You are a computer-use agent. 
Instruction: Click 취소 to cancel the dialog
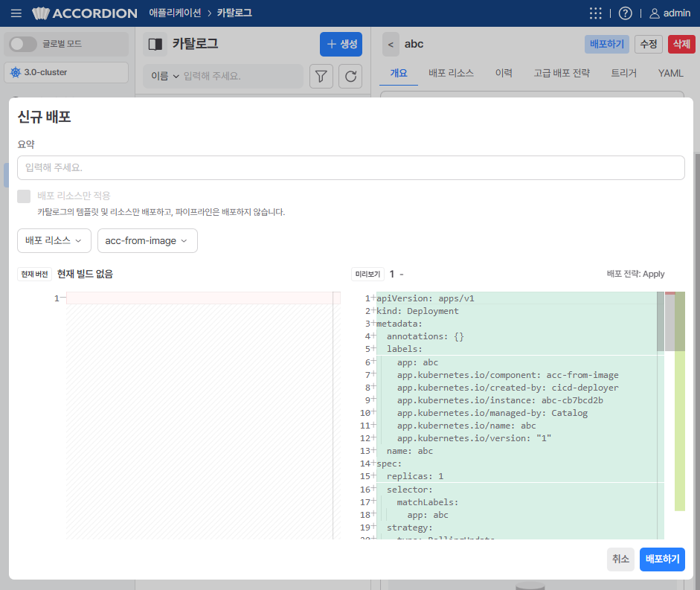pos(620,559)
